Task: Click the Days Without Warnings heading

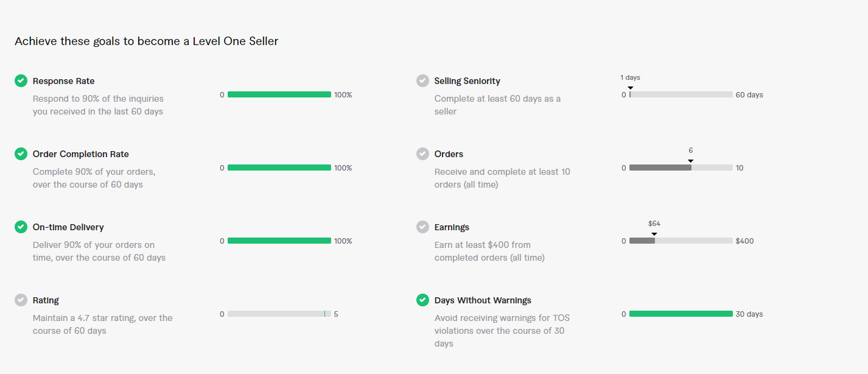Action: (x=483, y=300)
